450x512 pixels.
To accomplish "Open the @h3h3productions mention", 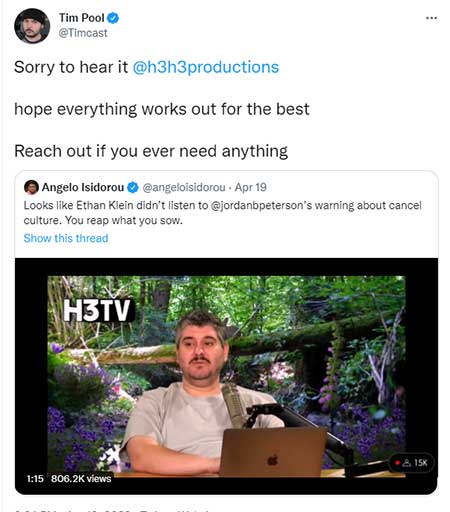I will click(206, 67).
